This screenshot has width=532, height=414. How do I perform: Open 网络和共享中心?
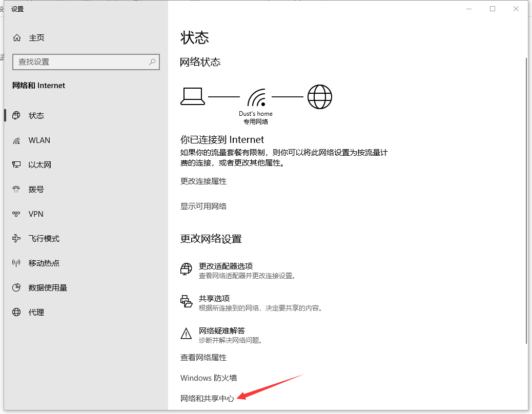[208, 398]
